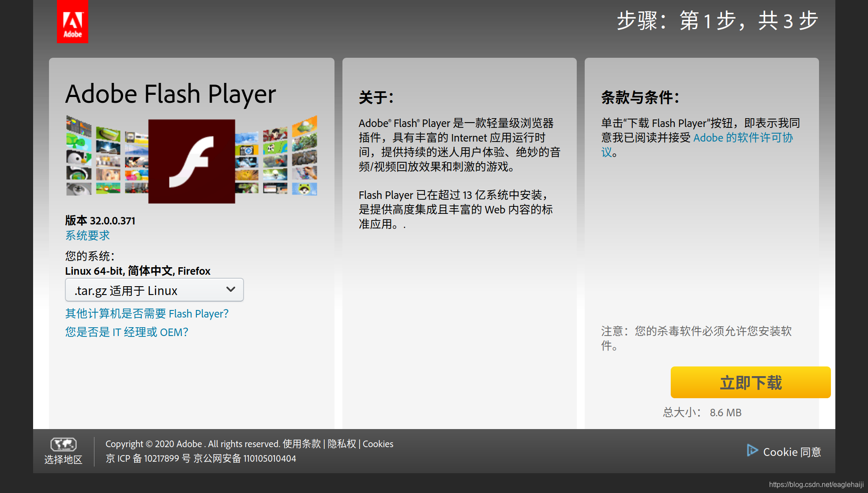
Task: Click the Adobe Flash Player title
Action: point(171,94)
